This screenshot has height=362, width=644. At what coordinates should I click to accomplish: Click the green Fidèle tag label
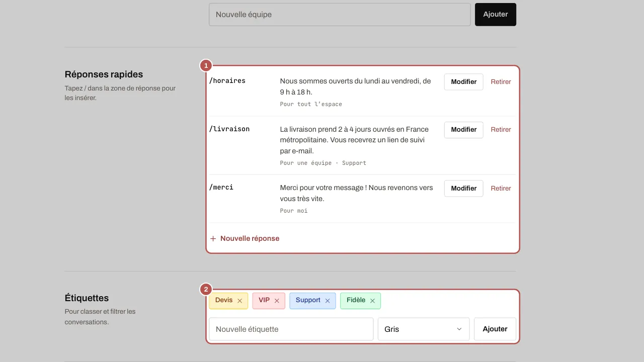click(356, 300)
